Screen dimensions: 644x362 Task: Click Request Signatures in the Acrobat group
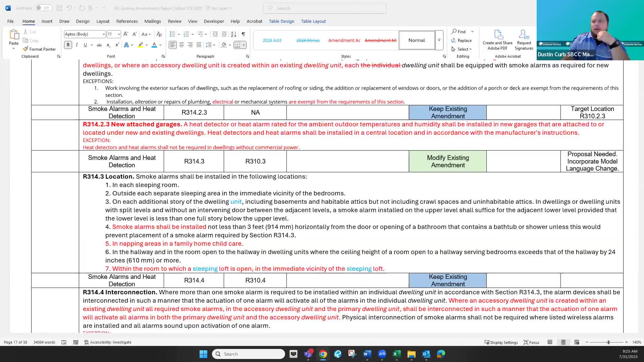pos(523,40)
